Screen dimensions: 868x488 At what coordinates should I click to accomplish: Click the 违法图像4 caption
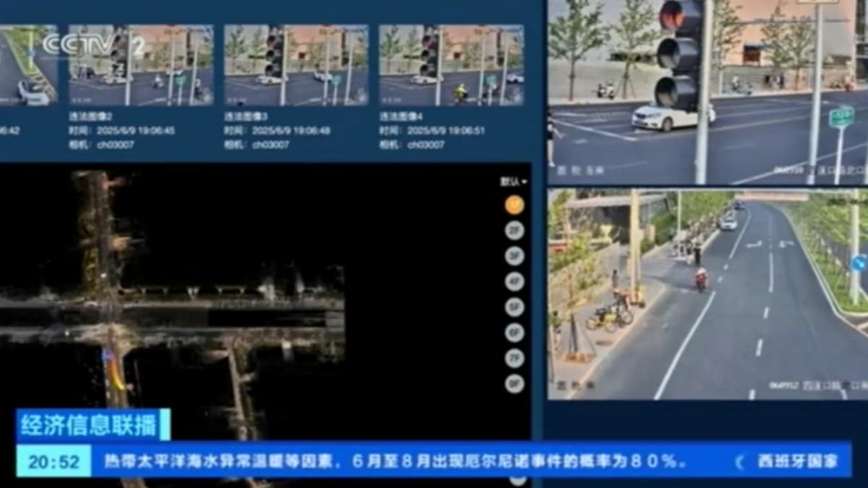click(401, 117)
